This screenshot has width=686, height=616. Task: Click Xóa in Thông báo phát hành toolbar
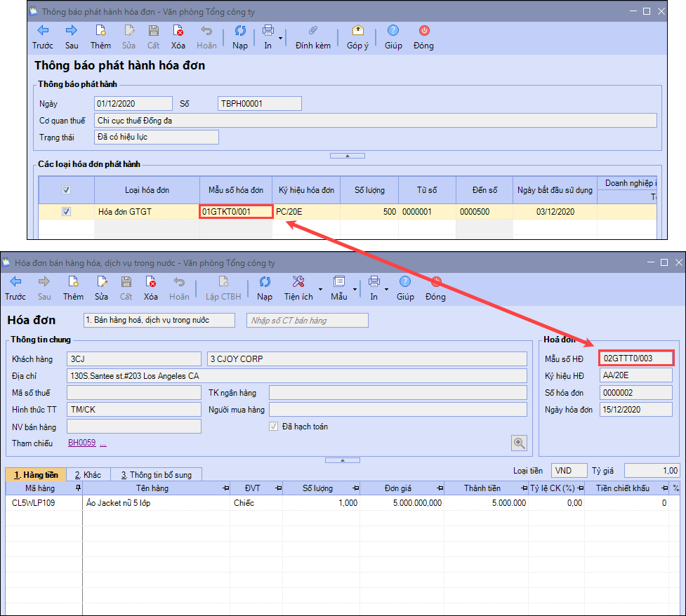click(178, 37)
